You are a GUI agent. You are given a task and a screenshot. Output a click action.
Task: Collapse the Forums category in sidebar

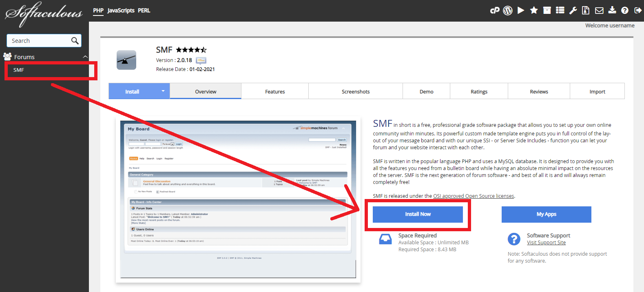click(85, 57)
